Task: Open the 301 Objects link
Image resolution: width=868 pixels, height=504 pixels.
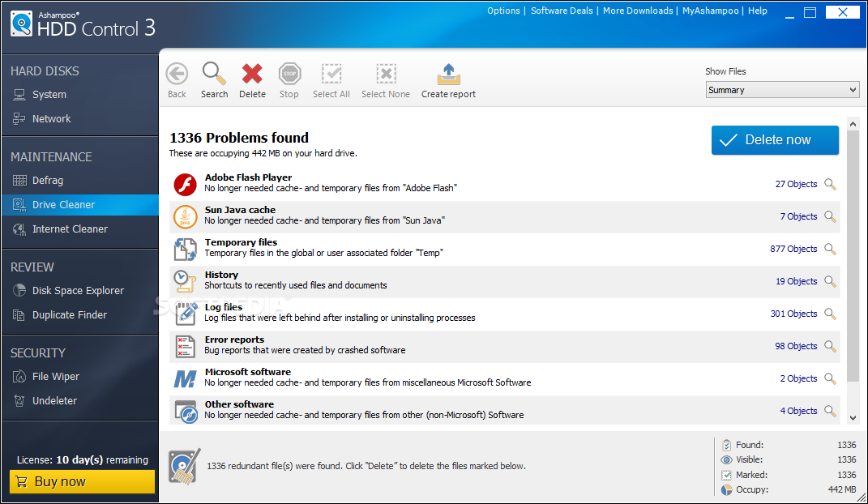Action: click(793, 314)
